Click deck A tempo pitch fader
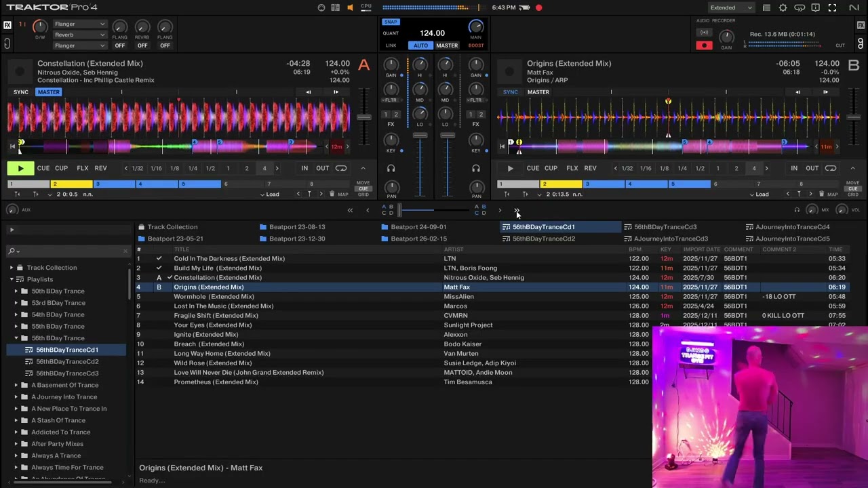This screenshot has width=868, height=488. tap(364, 117)
